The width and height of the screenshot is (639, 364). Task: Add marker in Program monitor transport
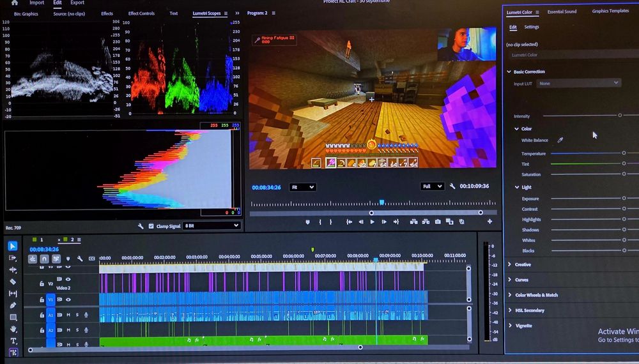tap(308, 222)
